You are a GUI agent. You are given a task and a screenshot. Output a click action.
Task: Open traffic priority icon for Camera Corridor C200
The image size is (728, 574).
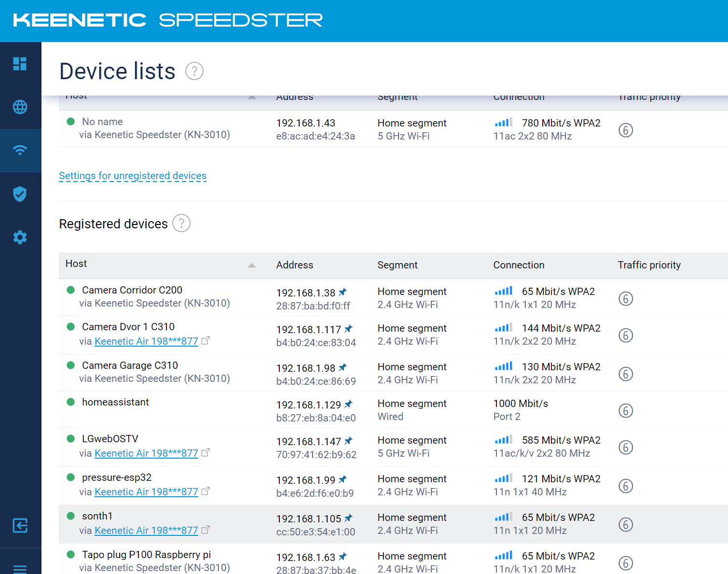click(626, 299)
